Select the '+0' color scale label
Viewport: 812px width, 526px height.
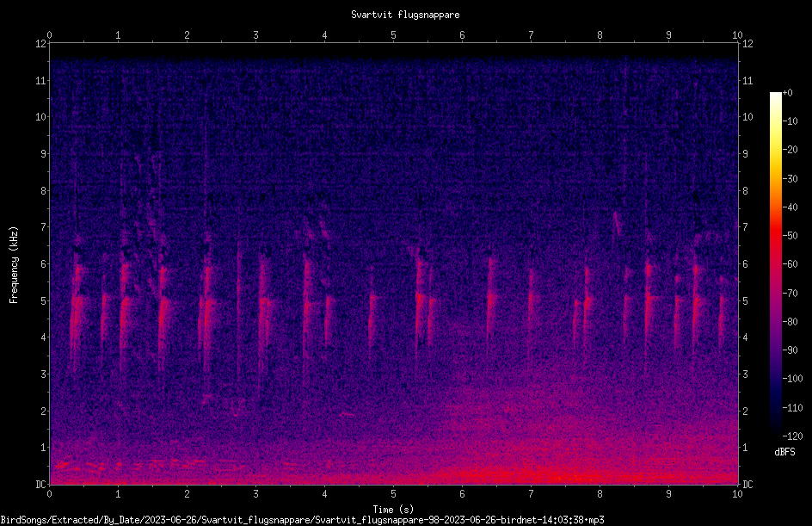tap(787, 93)
